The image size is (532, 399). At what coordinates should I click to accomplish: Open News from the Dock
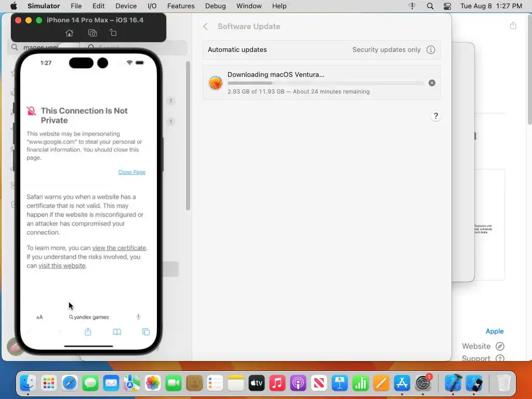tap(319, 383)
